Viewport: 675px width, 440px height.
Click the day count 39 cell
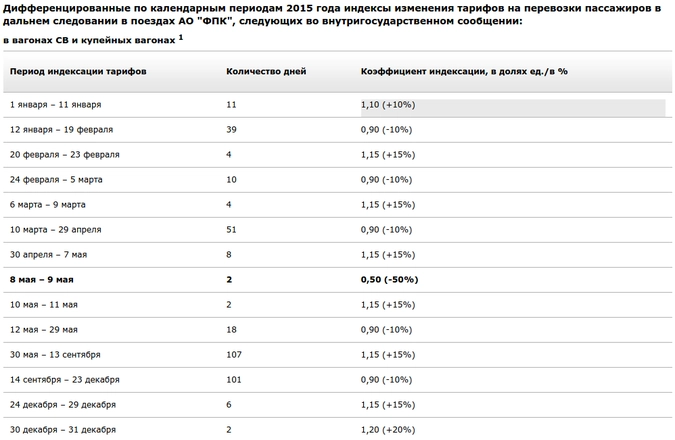[x=232, y=129]
